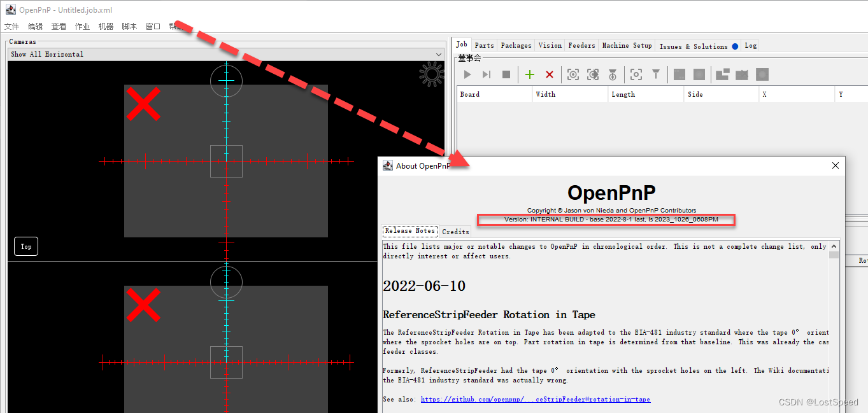The width and height of the screenshot is (868, 413).
Task: Step the job with the skip-forward icon
Action: tap(487, 74)
